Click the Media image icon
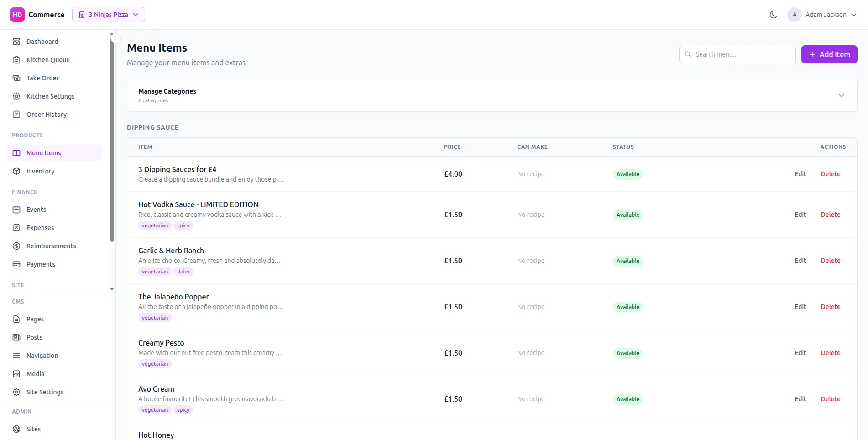The height and width of the screenshot is (440, 868). (x=16, y=374)
